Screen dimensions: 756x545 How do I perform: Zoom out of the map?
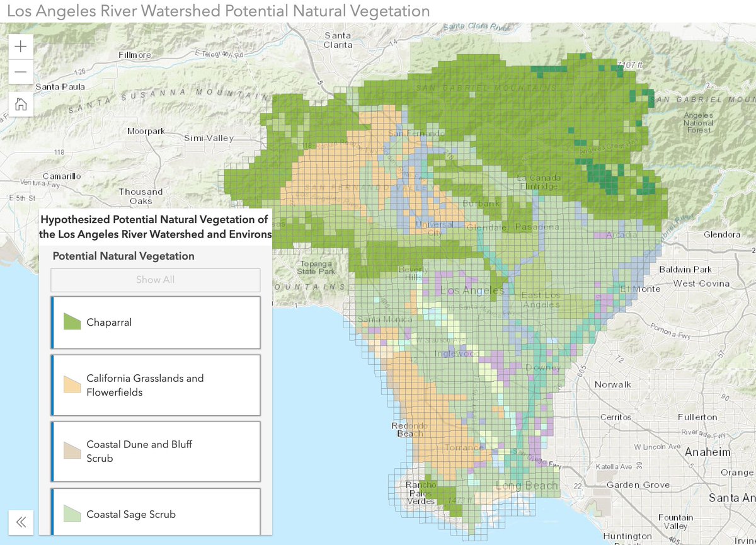pyautogui.click(x=21, y=72)
